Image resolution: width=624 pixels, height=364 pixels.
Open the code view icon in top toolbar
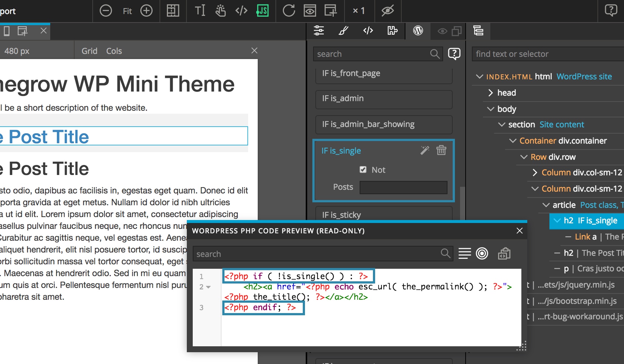coord(241,11)
